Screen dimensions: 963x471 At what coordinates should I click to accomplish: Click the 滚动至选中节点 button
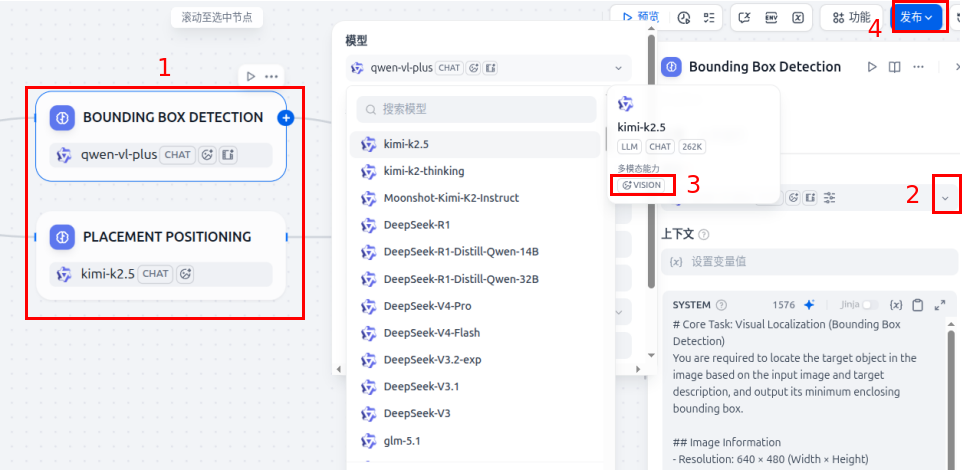(x=217, y=17)
